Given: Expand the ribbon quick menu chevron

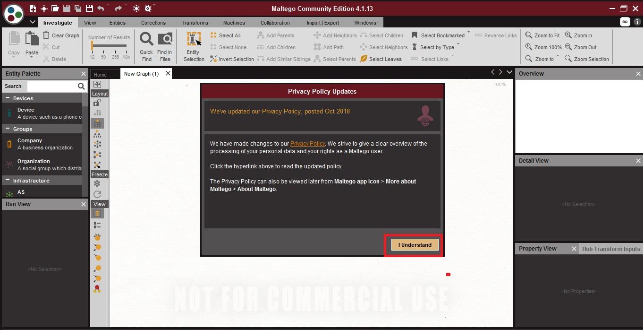Looking at the screenshot, I should point(33,22).
